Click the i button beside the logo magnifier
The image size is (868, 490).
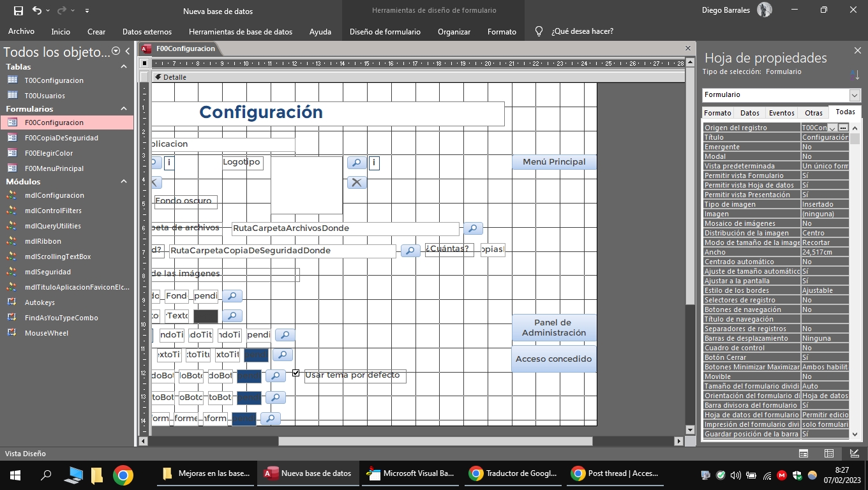click(x=374, y=163)
